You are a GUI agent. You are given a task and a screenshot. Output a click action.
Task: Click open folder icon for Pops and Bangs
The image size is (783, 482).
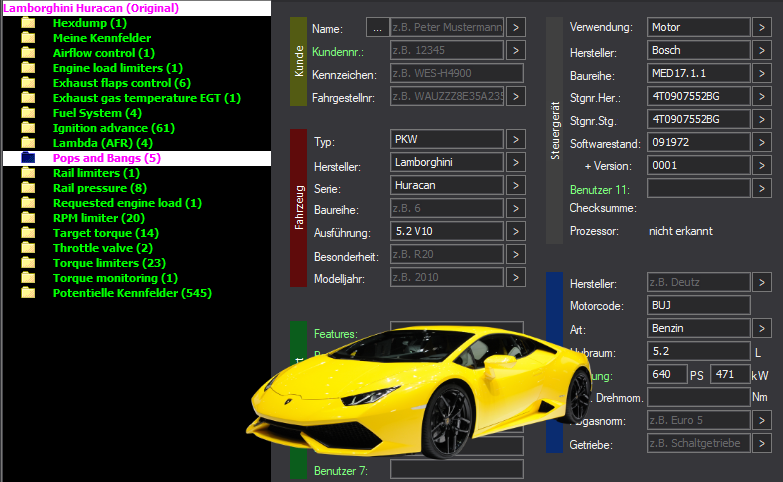tap(28, 158)
